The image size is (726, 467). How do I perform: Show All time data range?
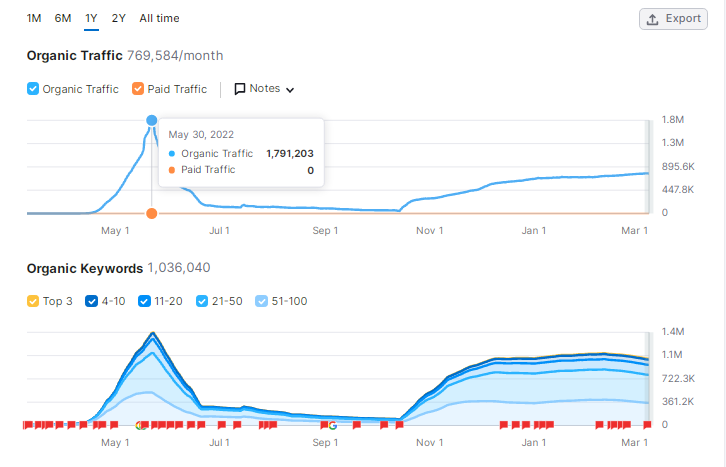click(x=159, y=19)
